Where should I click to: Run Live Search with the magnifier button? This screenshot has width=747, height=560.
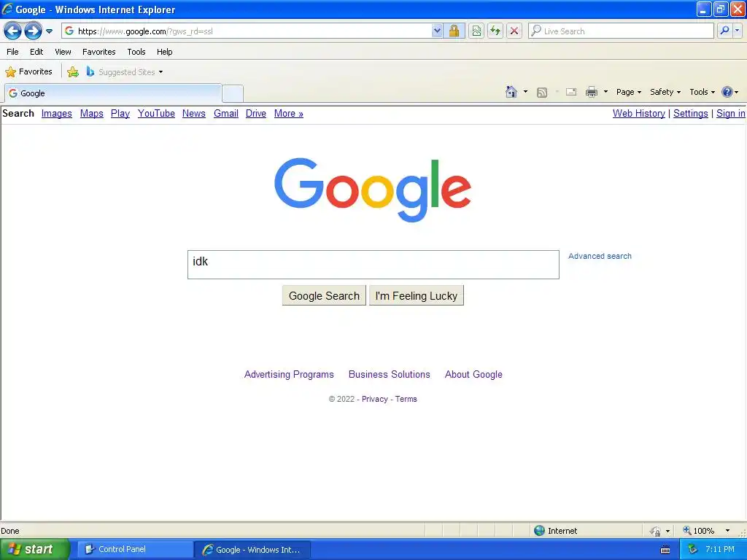pos(724,31)
